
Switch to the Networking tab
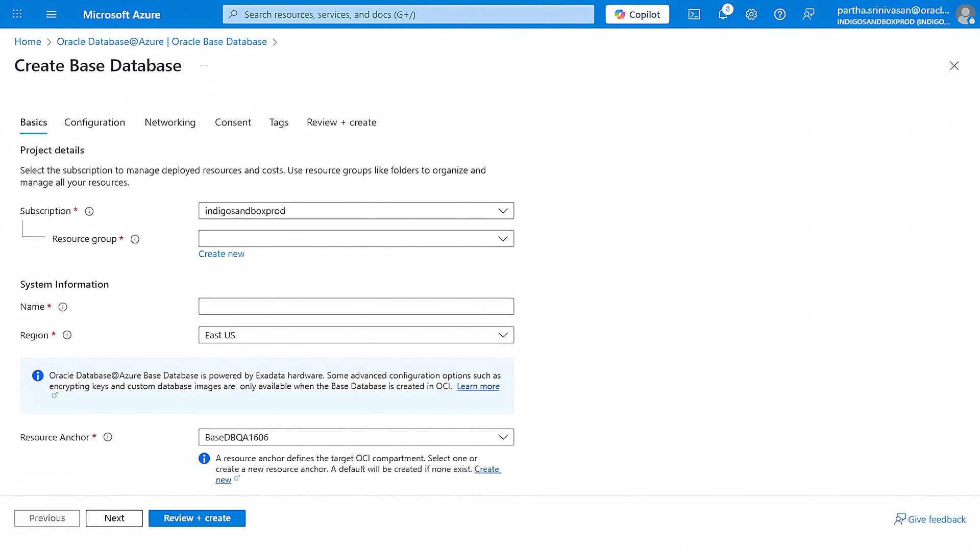pyautogui.click(x=170, y=122)
